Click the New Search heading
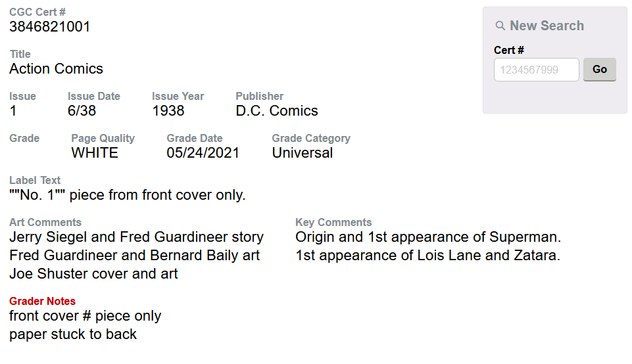The height and width of the screenshot is (364, 632). click(x=547, y=26)
